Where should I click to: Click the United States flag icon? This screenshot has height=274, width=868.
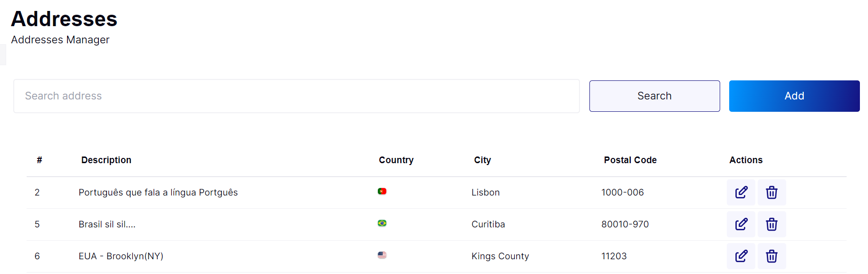coord(382,255)
